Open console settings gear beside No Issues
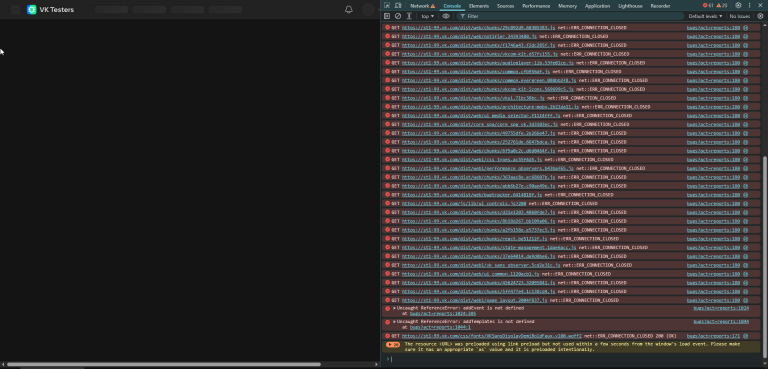This screenshot has width=768, height=369. click(x=760, y=16)
